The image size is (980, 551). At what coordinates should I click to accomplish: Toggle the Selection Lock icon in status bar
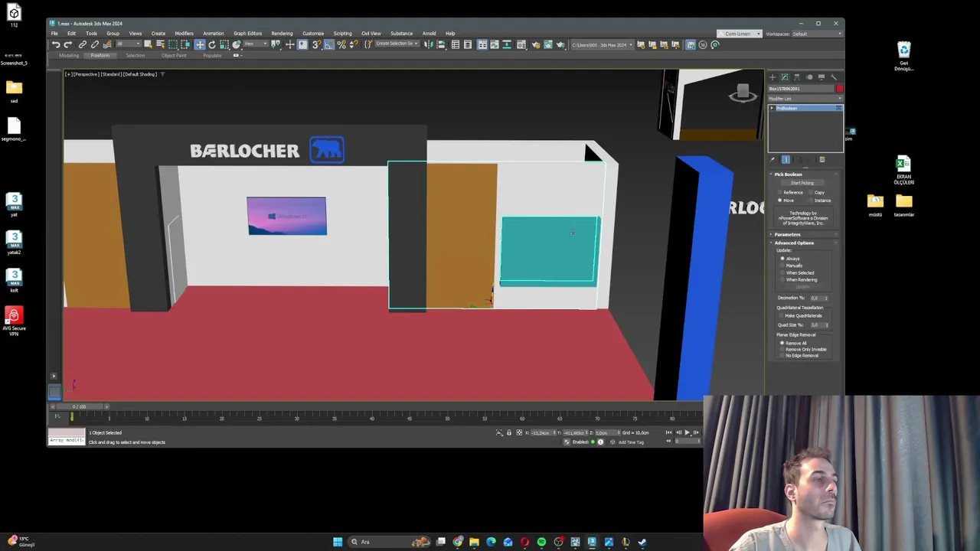pos(509,432)
